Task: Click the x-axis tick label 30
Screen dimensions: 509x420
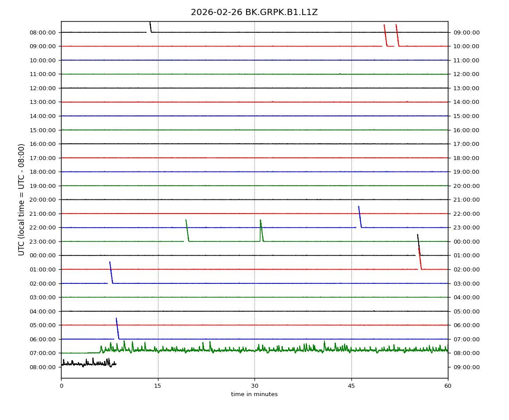Action: point(254,386)
